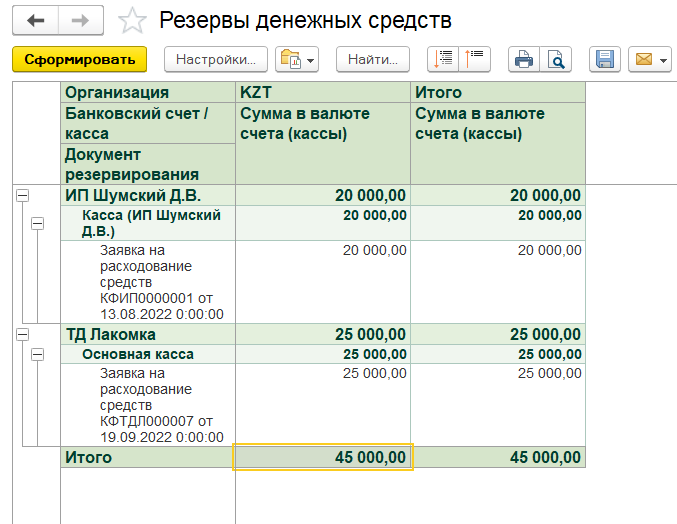Select the highlighted KZT total 45 000,00 cell
This screenshot has height=524, width=677.
pos(323,457)
